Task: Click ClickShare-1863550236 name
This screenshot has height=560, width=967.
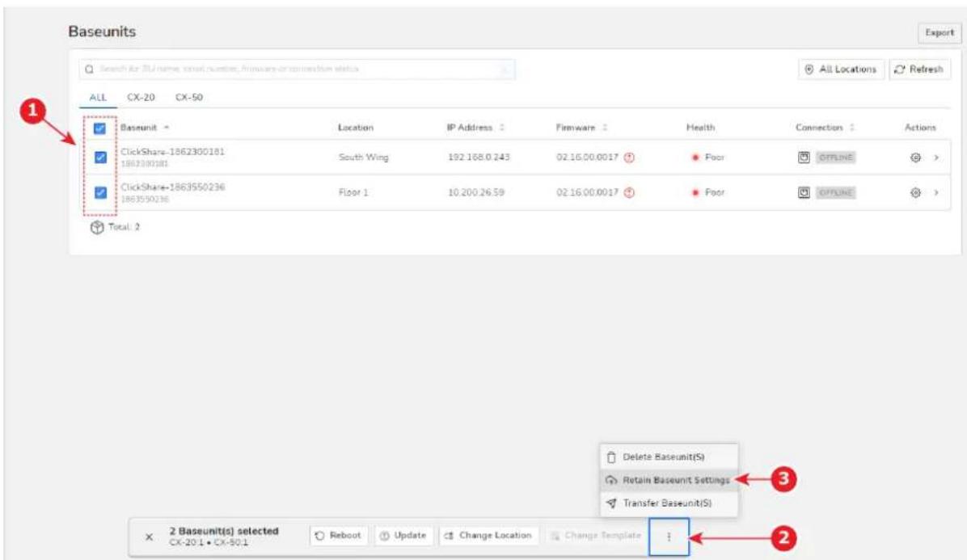Action: tap(173, 187)
